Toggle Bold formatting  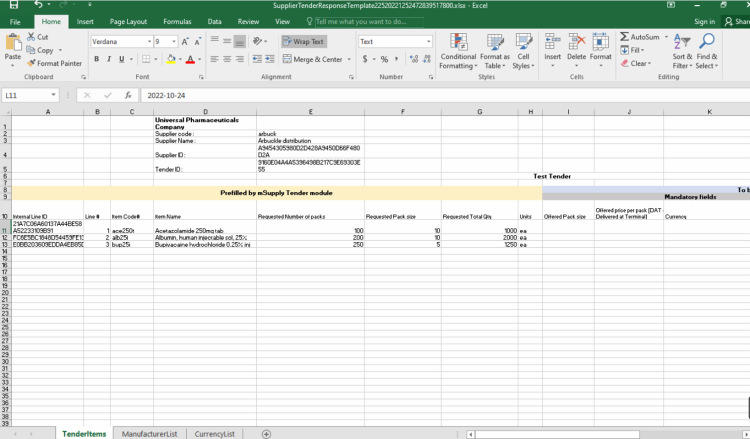(96, 59)
